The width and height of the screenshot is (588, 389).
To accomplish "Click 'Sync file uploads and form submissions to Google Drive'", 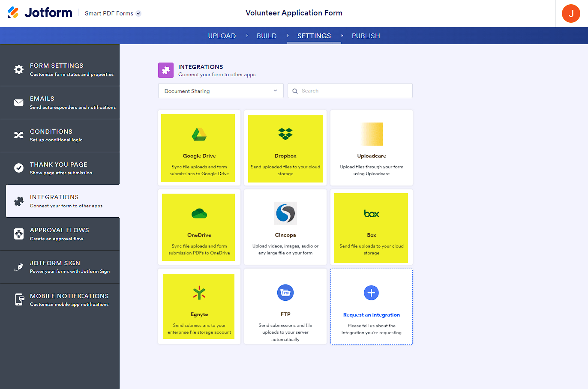I will [199, 171].
